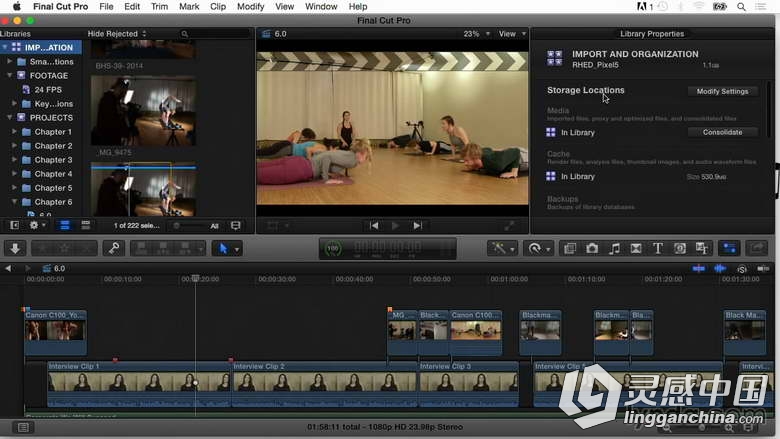Image resolution: width=780 pixels, height=439 pixels.
Task: Open the Apple menu
Action: click(x=16, y=6)
